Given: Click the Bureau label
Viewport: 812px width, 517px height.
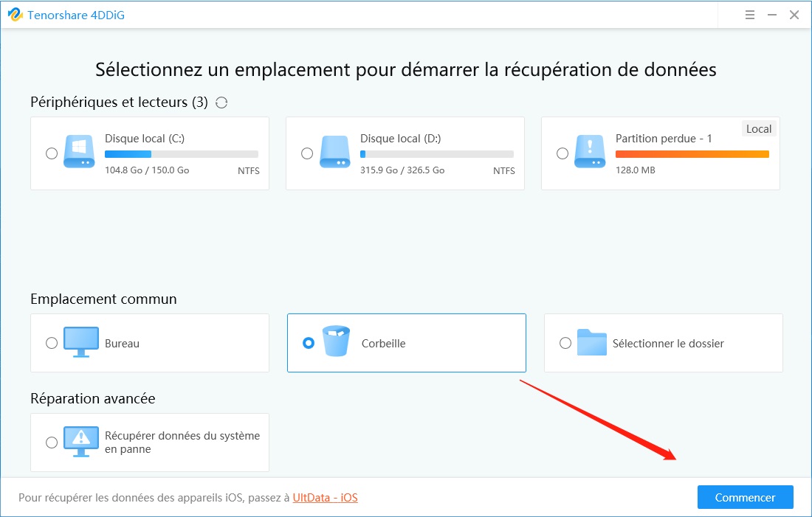Looking at the screenshot, I should point(123,344).
